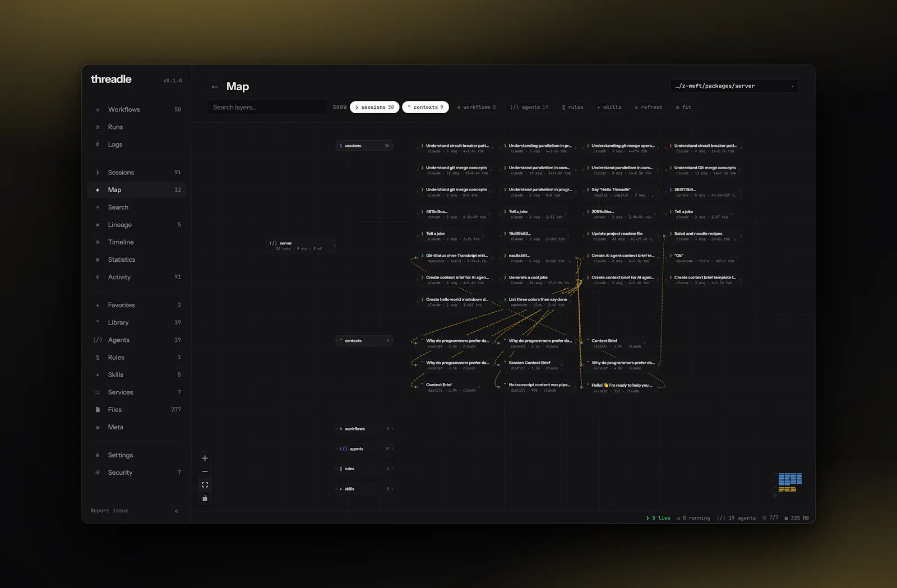Expand the sessions group node on canvas

tap(364, 146)
